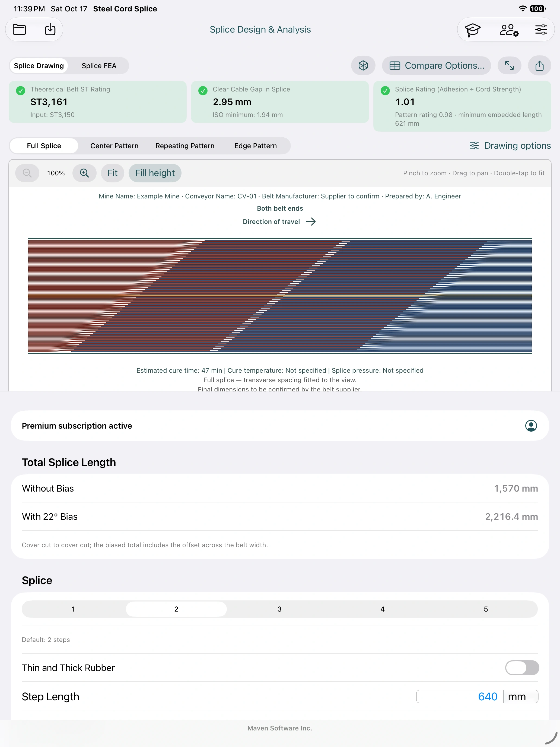The width and height of the screenshot is (560, 747).
Task: Open the folder icon in top bar
Action: 19,30
